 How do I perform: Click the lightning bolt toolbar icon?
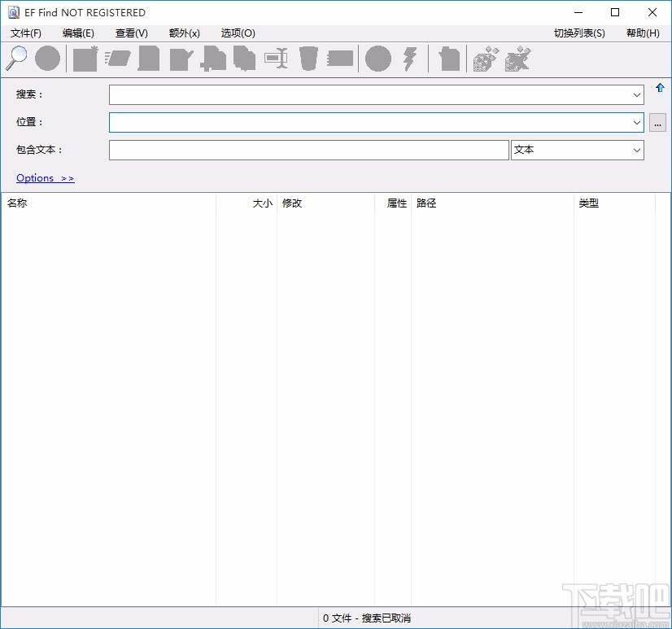coord(411,59)
